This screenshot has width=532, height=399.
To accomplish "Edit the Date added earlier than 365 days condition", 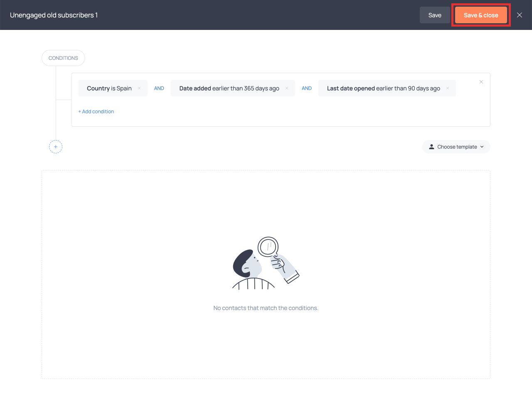I will pyautogui.click(x=229, y=88).
